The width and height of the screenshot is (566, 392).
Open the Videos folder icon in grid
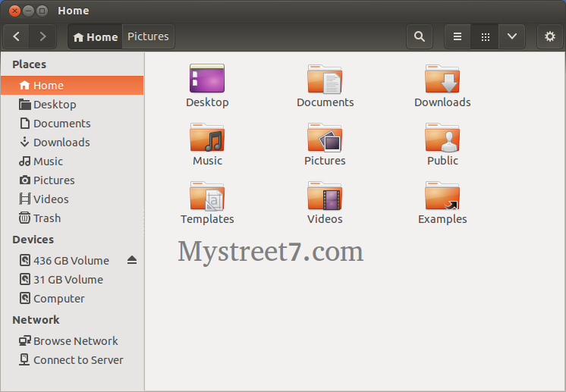pos(325,196)
